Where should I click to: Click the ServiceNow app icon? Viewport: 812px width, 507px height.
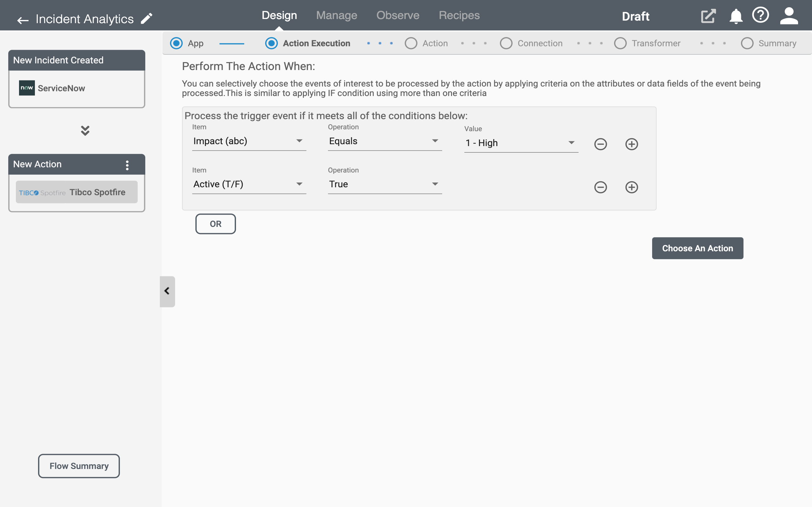tap(27, 88)
